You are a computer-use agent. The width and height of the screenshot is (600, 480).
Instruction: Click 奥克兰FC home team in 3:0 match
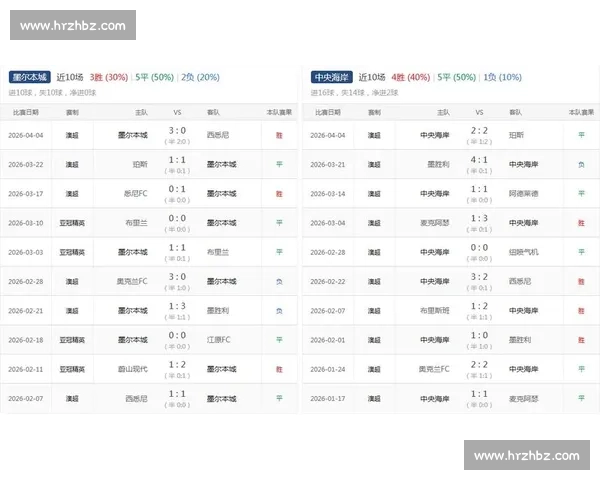click(132, 281)
